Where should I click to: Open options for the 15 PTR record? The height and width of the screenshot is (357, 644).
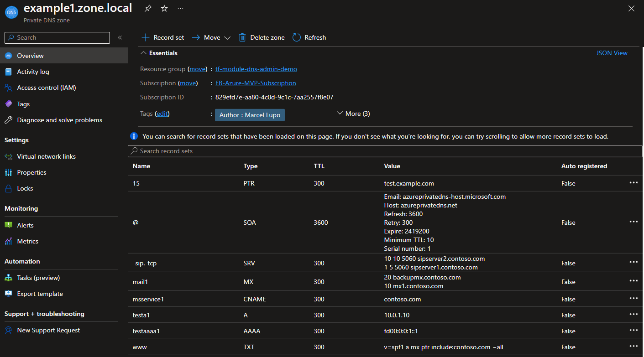coord(634,182)
